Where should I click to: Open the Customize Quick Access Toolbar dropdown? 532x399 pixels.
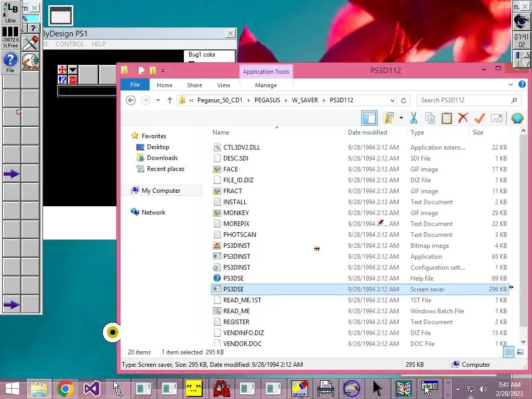(x=163, y=71)
